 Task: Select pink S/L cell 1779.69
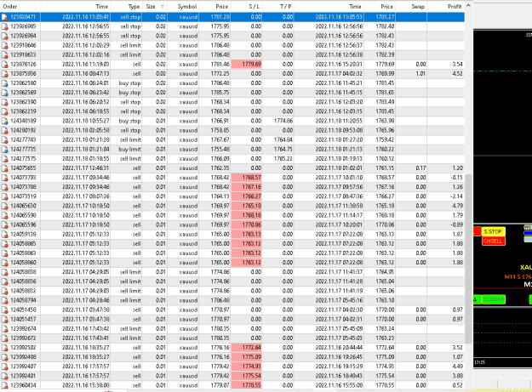(x=246, y=65)
